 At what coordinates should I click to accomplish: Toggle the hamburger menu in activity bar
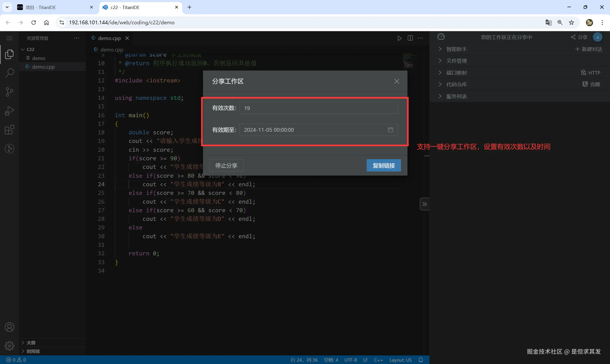click(x=9, y=38)
